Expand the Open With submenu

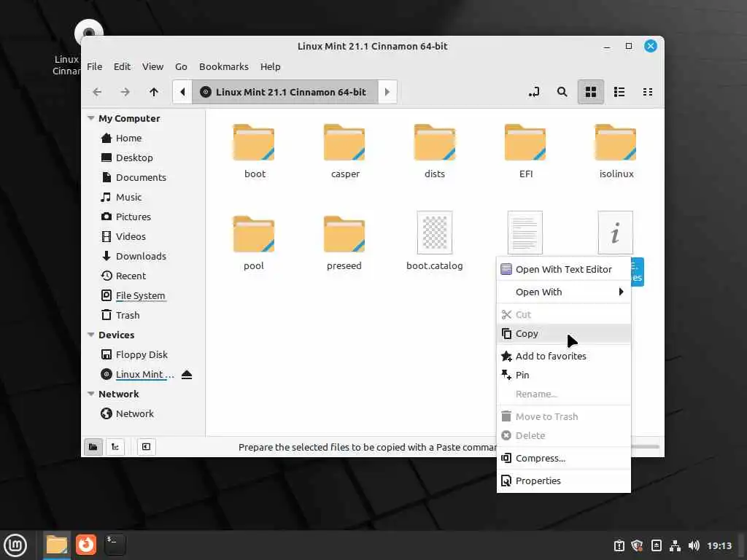tap(564, 292)
